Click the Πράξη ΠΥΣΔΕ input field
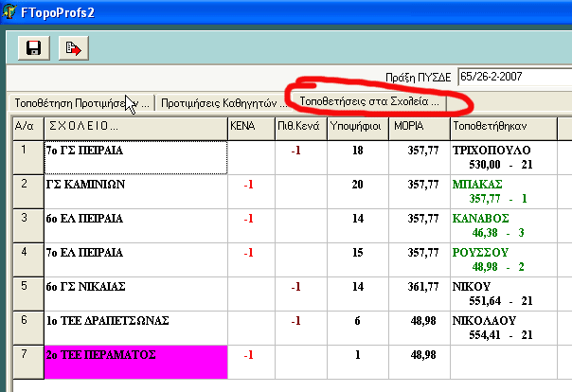 [x=512, y=76]
